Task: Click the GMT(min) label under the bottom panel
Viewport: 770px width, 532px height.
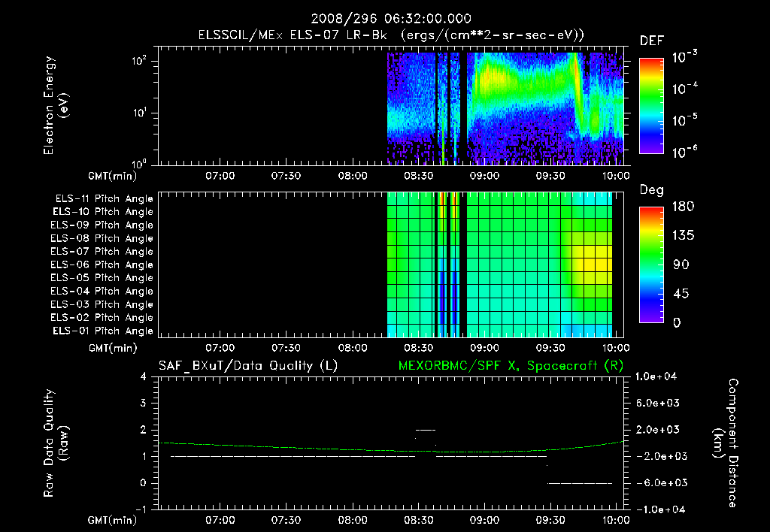Action: tap(113, 520)
